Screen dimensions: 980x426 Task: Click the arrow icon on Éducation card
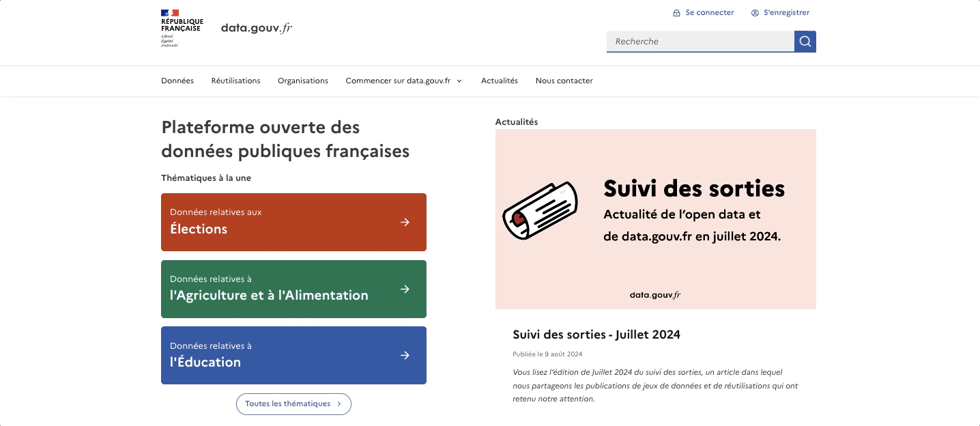tap(405, 355)
